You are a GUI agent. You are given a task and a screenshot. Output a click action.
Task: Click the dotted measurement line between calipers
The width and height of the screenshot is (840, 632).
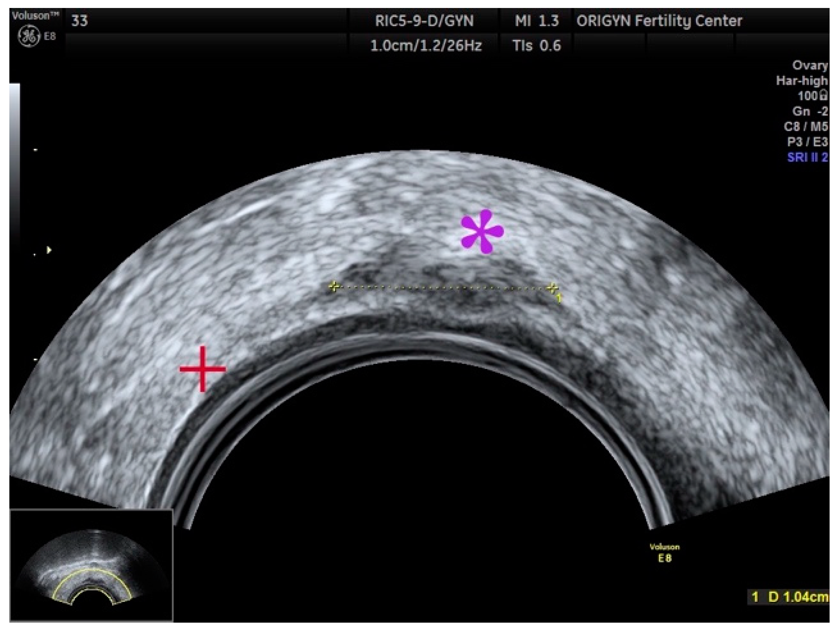[x=443, y=287]
